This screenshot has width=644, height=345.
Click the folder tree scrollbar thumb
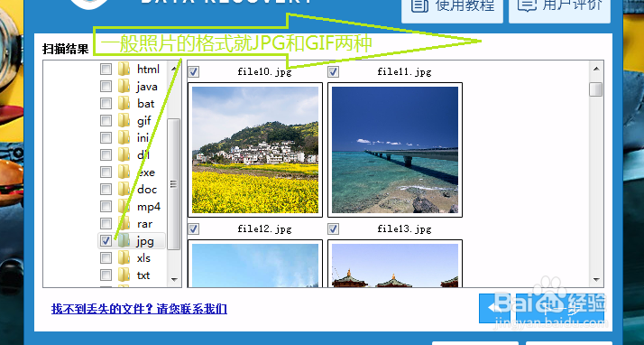pos(174,184)
